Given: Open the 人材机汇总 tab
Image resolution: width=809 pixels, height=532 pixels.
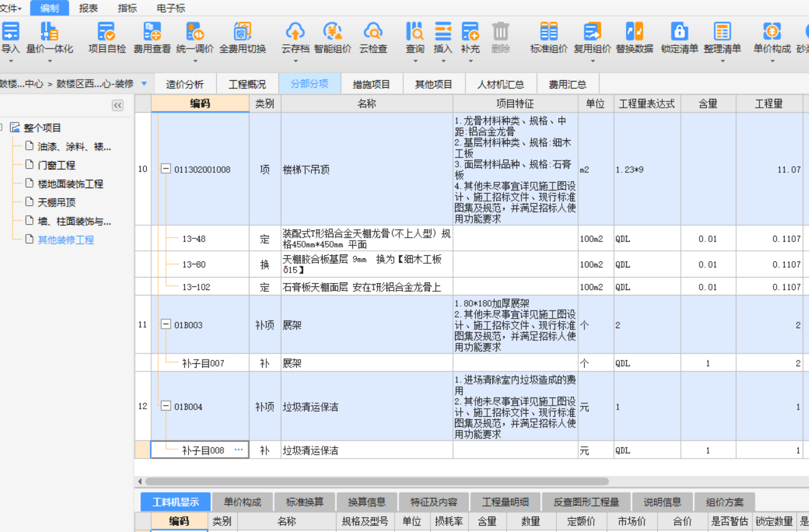Looking at the screenshot, I should point(500,84).
